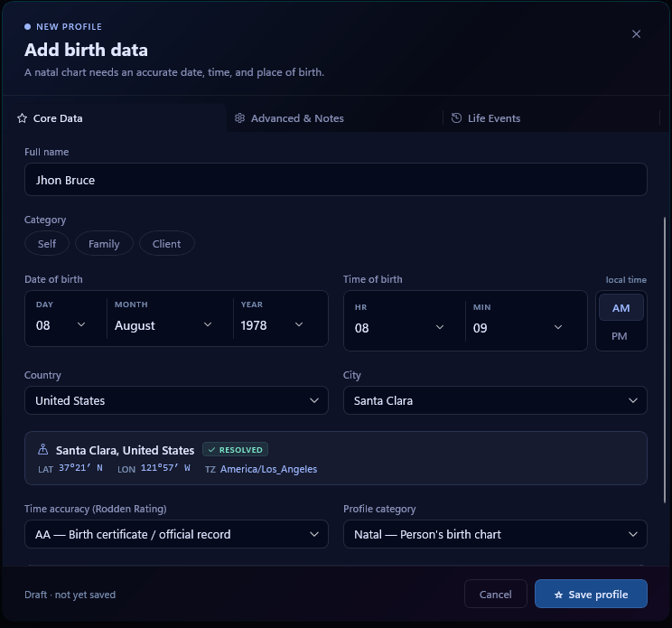Click the latitude value 37°21′ N
Image resolution: width=672 pixels, height=628 pixels.
(x=80, y=468)
